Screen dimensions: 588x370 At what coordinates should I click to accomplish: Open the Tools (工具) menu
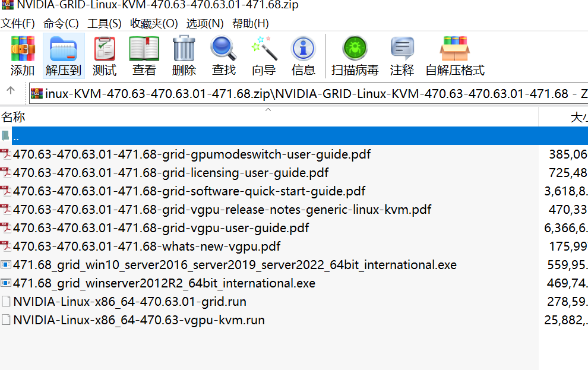[105, 23]
